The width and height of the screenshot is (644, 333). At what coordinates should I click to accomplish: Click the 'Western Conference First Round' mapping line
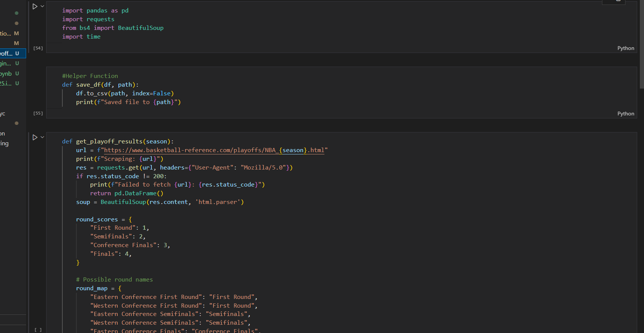pyautogui.click(x=174, y=306)
